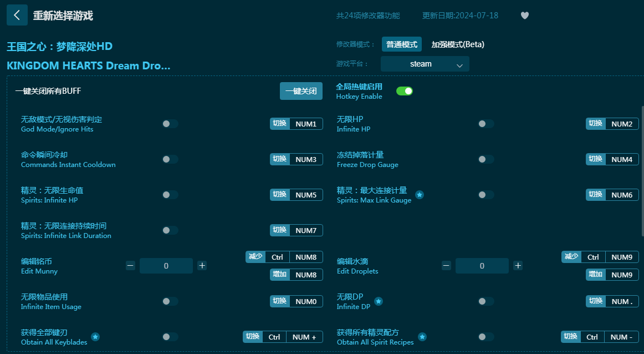Click the vertical scrollbar on right edge
This screenshot has height=354, width=644.
point(642,171)
